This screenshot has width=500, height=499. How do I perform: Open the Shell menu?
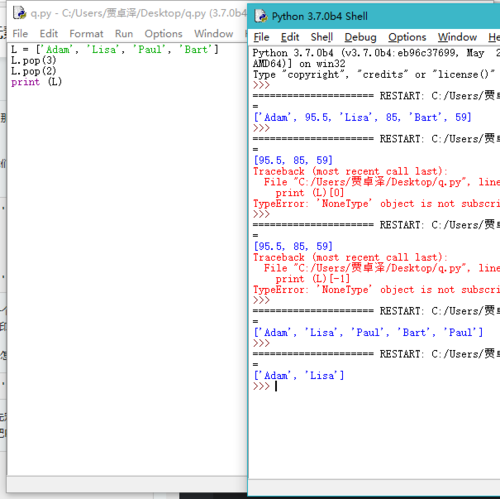coord(322,37)
